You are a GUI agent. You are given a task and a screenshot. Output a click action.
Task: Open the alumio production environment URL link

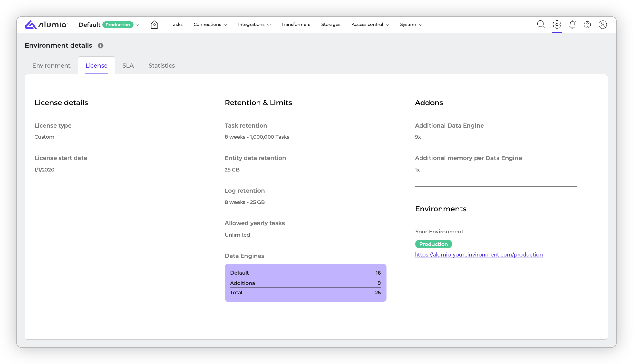coord(478,254)
